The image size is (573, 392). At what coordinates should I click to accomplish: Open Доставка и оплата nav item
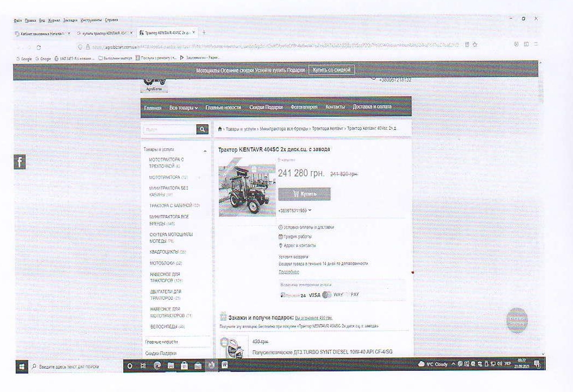pos(372,106)
